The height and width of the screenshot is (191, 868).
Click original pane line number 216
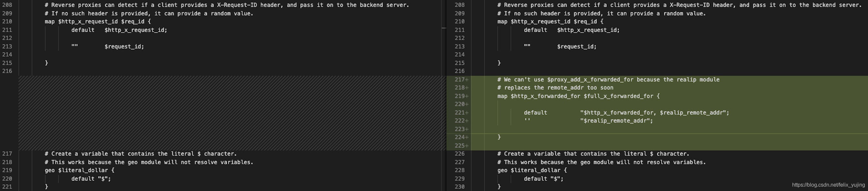point(7,71)
